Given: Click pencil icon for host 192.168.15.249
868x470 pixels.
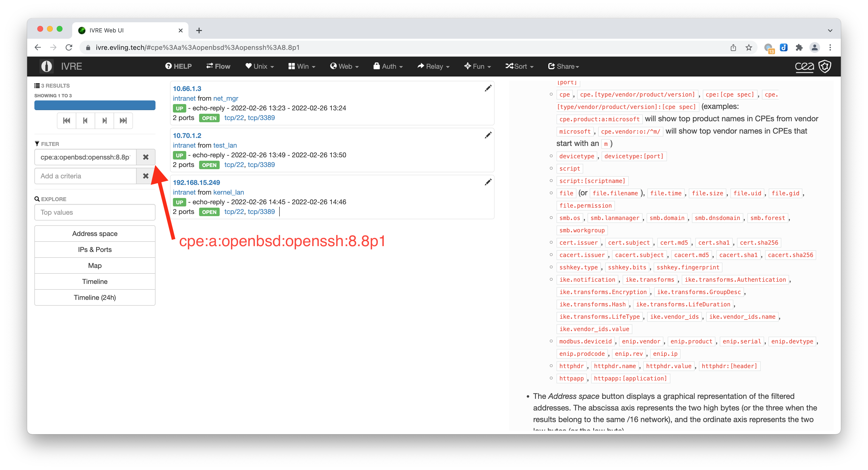Looking at the screenshot, I should click(488, 182).
